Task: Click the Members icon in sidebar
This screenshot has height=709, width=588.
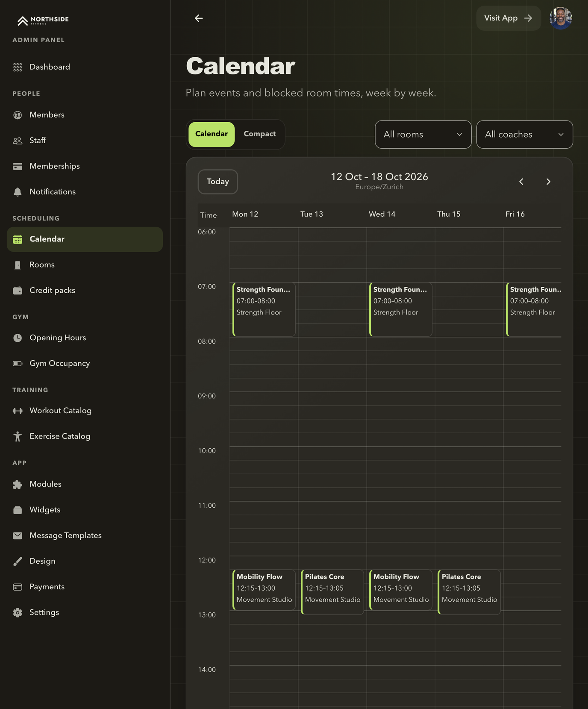Action: [18, 115]
